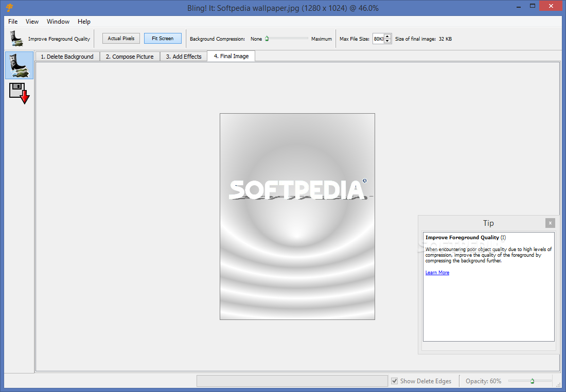Open the Learn More link in Tip

click(x=437, y=273)
